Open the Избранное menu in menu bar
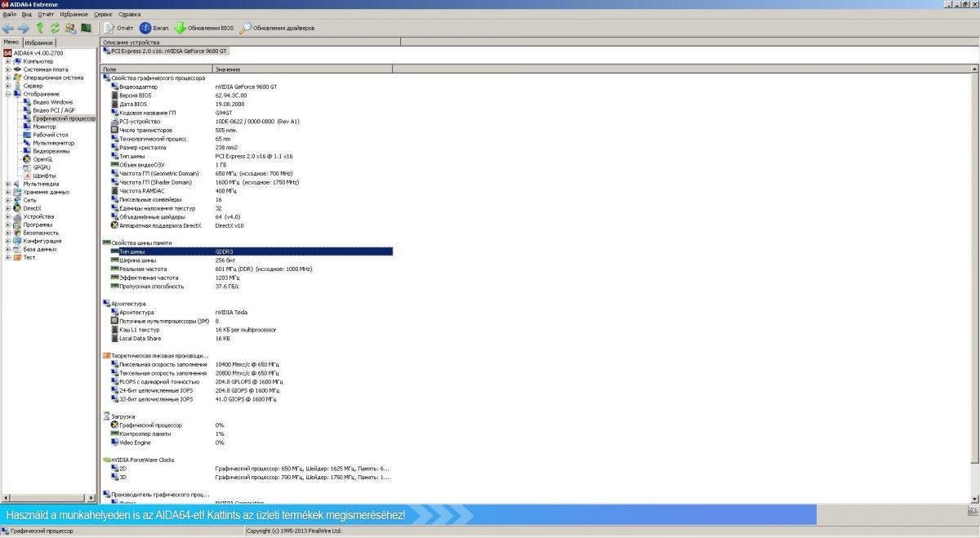Viewport: 980px width, 538px height. 74,14
